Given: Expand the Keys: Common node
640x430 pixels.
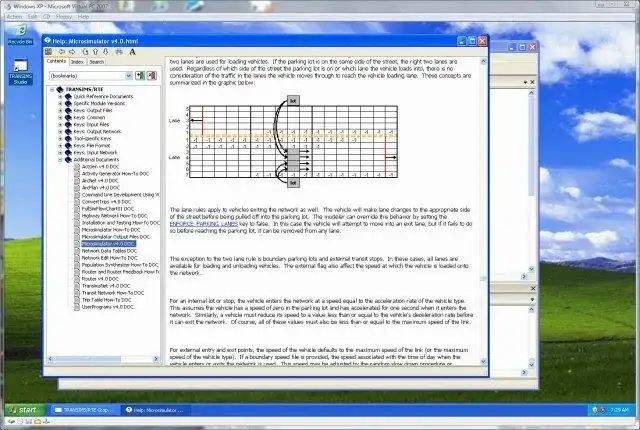Looking at the screenshot, I should (60, 117).
